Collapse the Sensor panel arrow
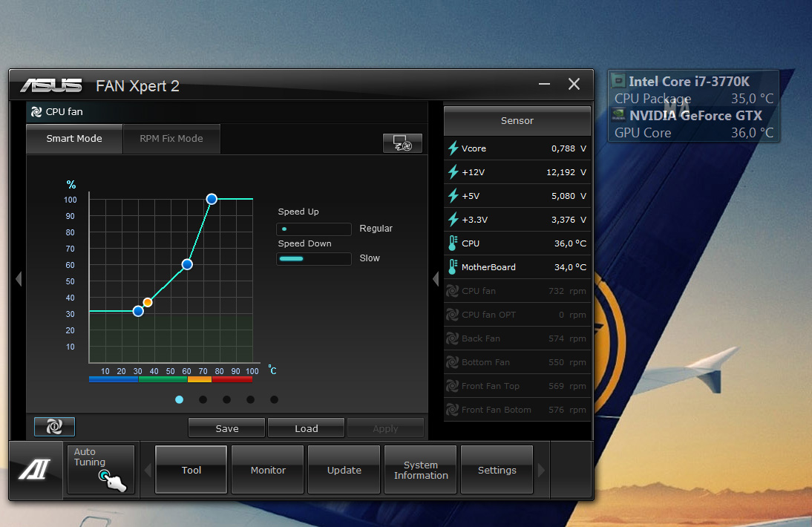Image resolution: width=812 pixels, height=527 pixels. 436,279
